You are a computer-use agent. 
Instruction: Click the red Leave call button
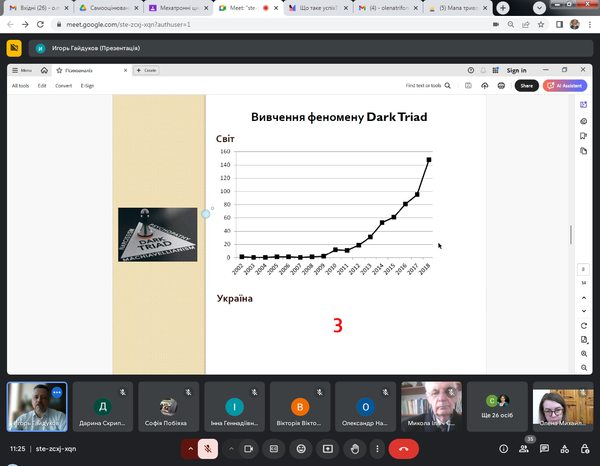[403, 449]
